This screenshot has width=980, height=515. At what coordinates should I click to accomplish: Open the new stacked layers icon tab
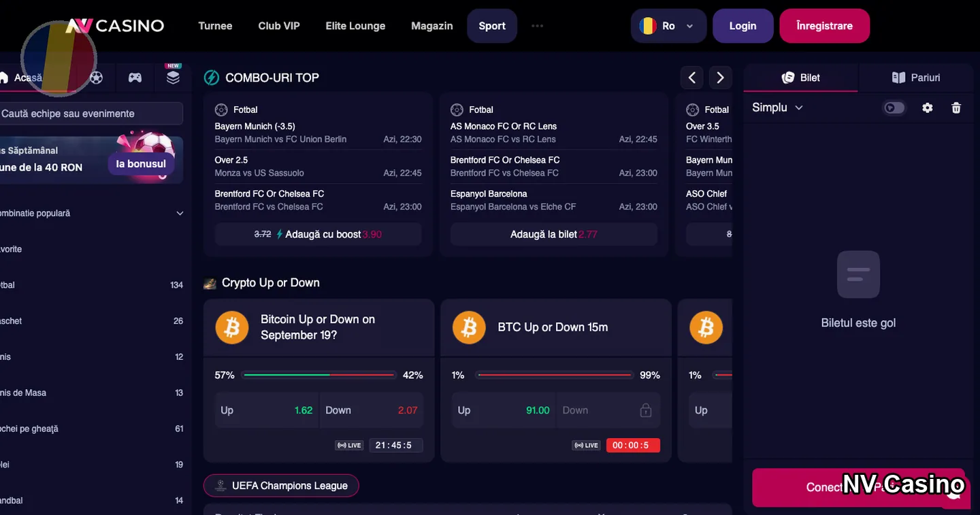coord(173,77)
